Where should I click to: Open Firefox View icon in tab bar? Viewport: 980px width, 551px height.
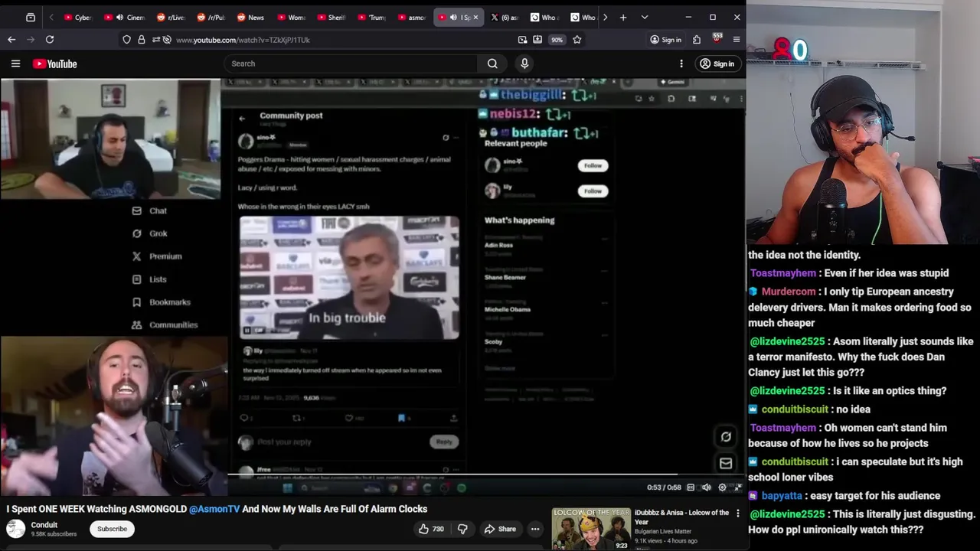pyautogui.click(x=31, y=17)
